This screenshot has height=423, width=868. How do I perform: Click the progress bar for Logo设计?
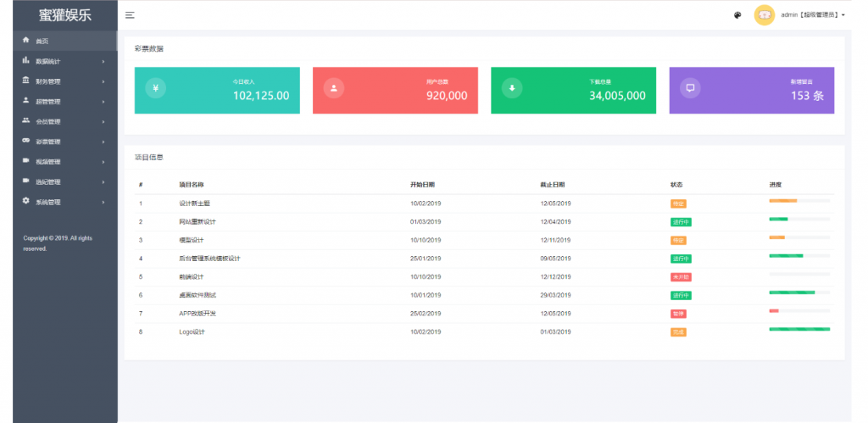(798, 329)
